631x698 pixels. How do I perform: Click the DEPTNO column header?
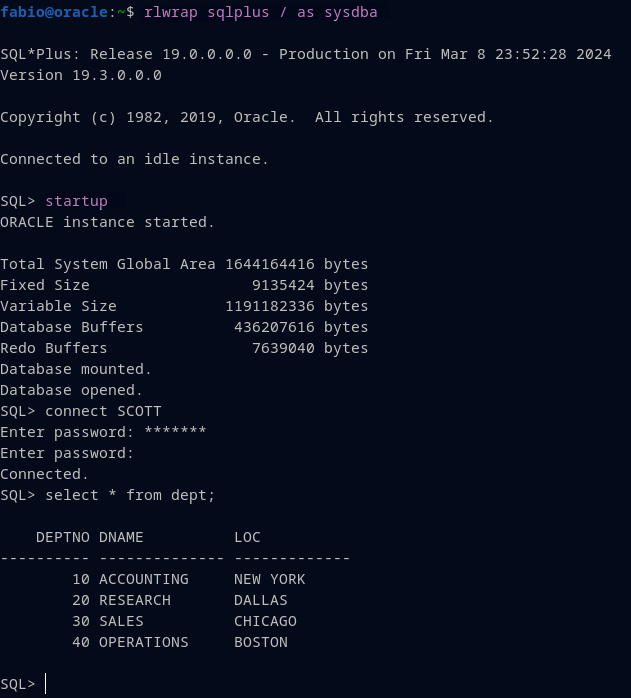pyautogui.click(x=62, y=537)
